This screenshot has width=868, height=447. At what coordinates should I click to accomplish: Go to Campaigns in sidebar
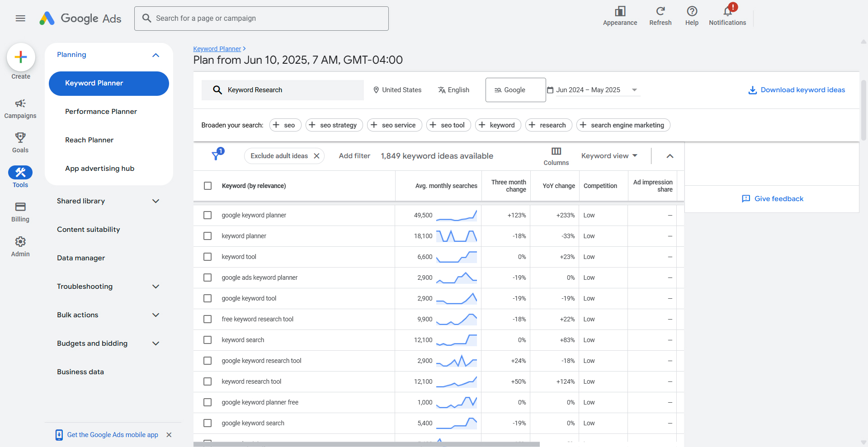[20, 108]
